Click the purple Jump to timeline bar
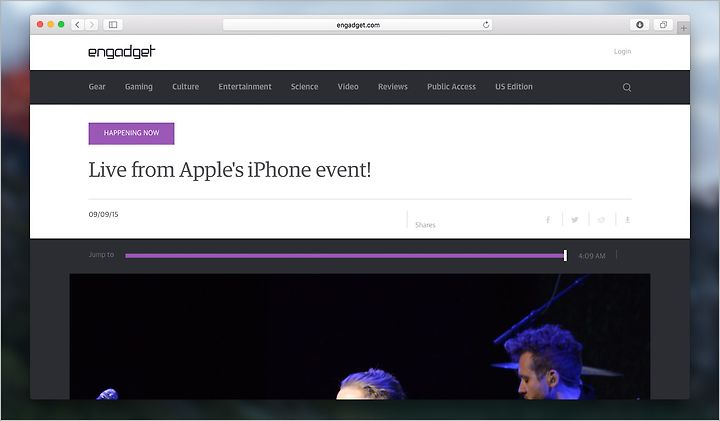 point(345,256)
